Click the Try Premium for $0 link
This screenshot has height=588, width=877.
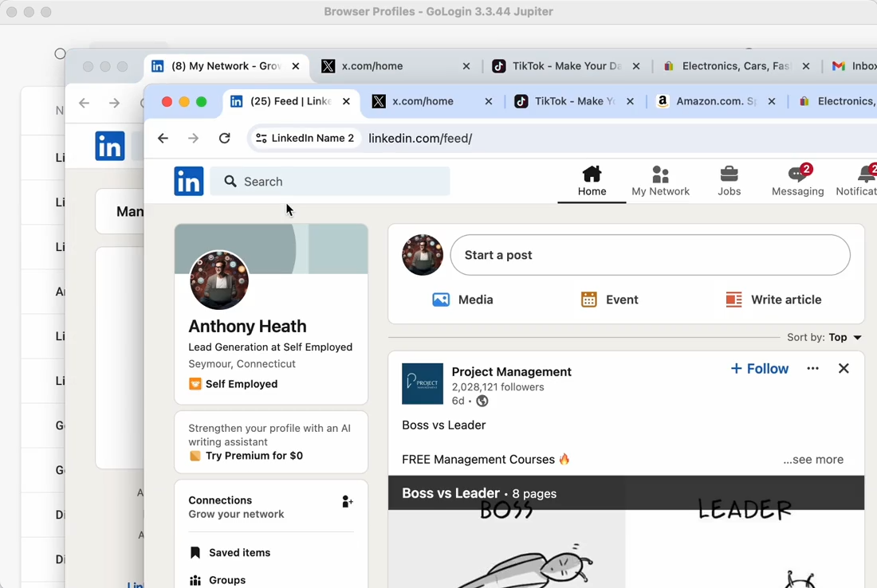click(x=254, y=456)
